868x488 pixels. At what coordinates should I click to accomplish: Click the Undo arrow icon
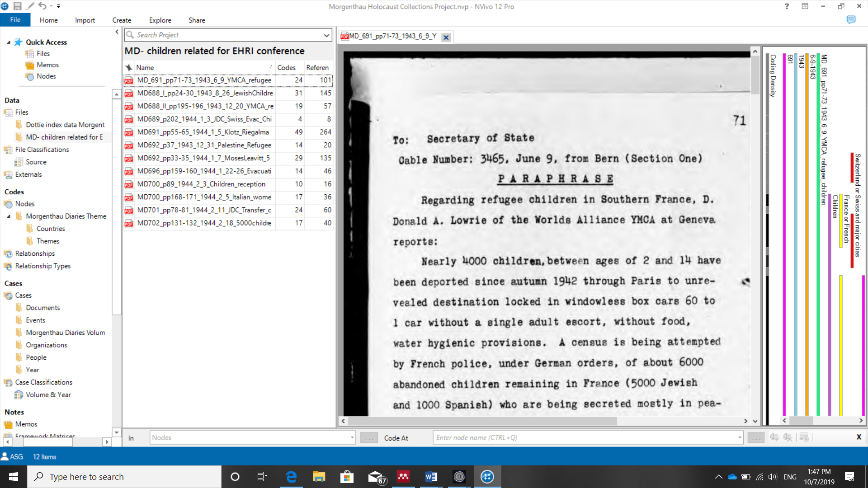click(x=42, y=6)
